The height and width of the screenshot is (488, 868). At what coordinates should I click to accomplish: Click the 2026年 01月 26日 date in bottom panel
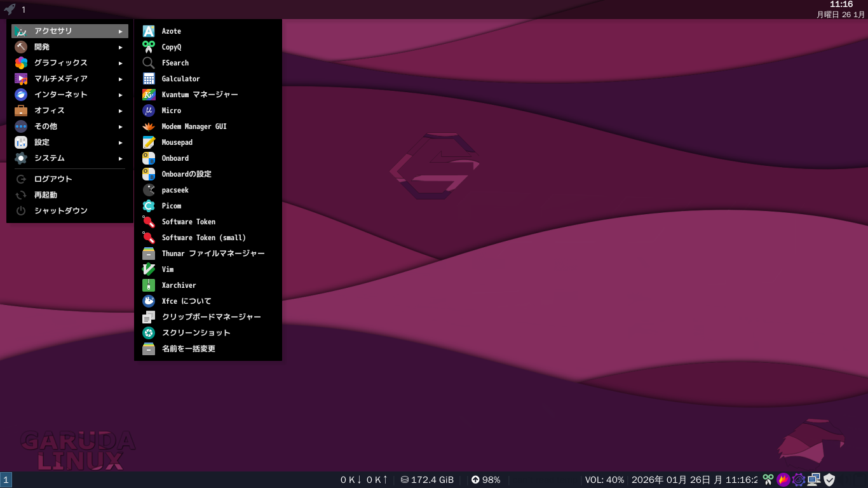point(672,480)
